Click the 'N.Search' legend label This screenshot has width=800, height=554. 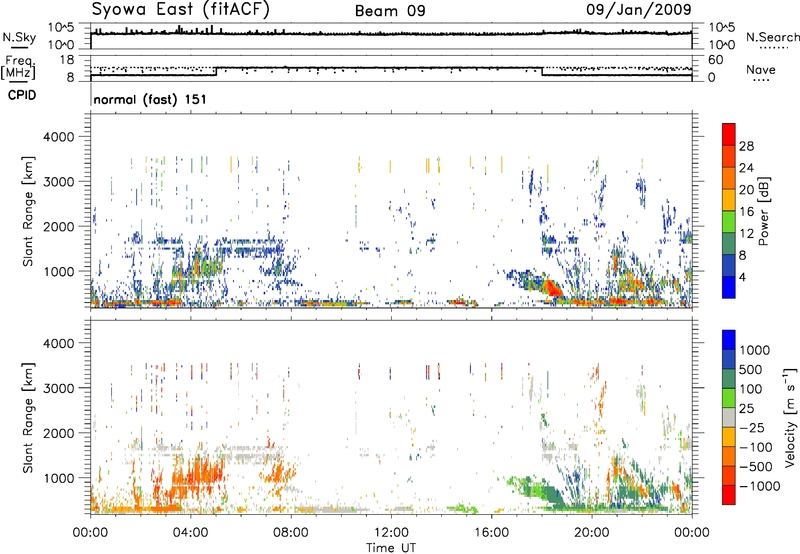coord(772,37)
